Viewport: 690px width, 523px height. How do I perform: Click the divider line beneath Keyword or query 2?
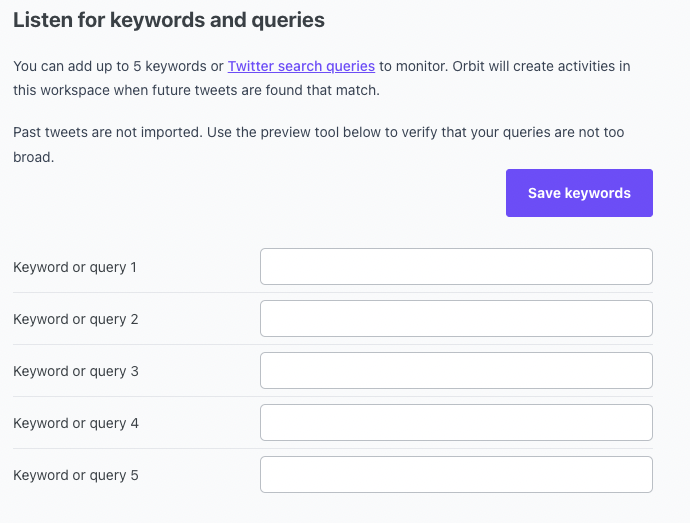130,345
